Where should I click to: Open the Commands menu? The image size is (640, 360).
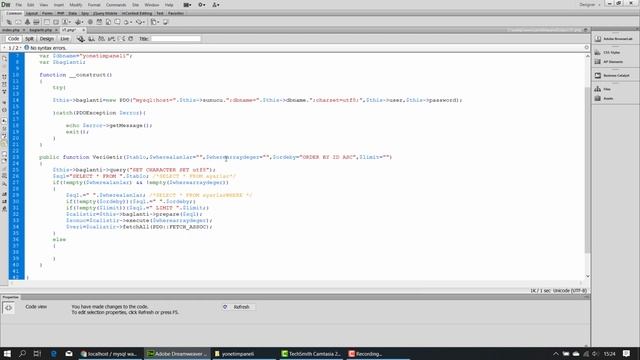pos(116,5)
